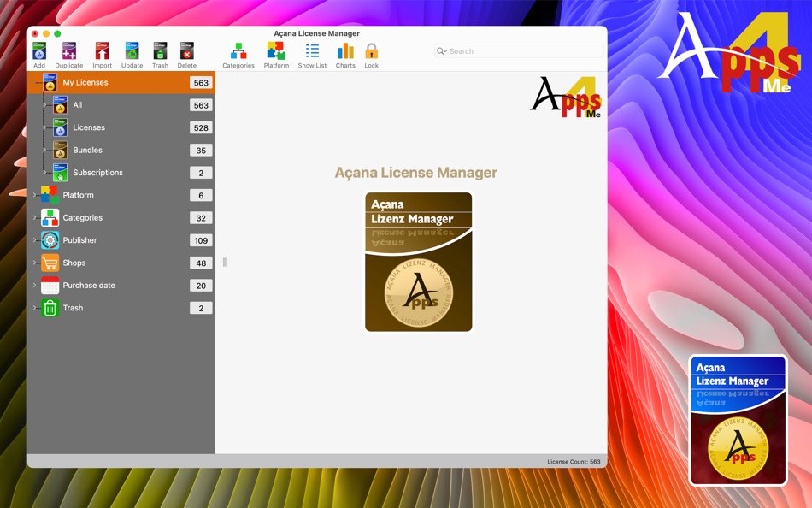Click the Lock padlock icon
The height and width of the screenshot is (508, 812).
[x=371, y=50]
